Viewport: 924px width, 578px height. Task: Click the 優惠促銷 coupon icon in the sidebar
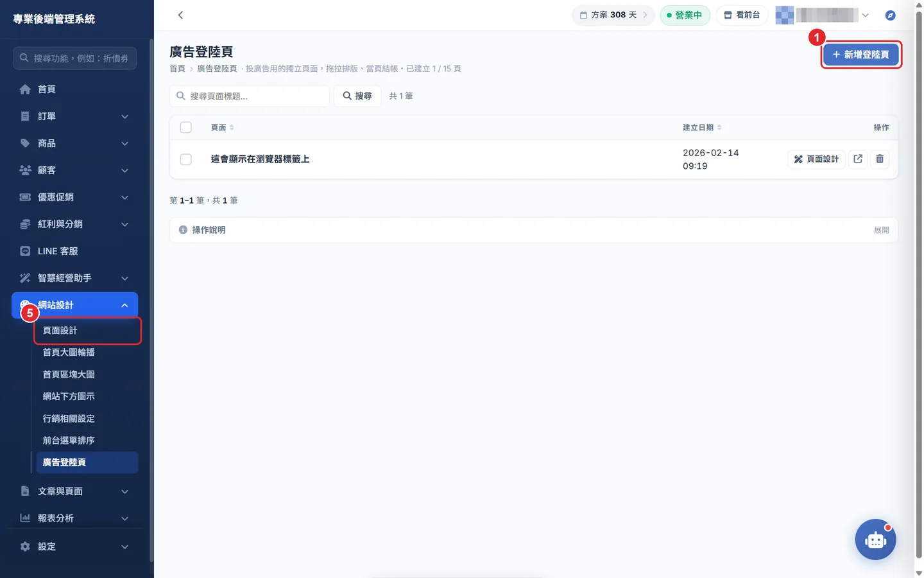[25, 197]
